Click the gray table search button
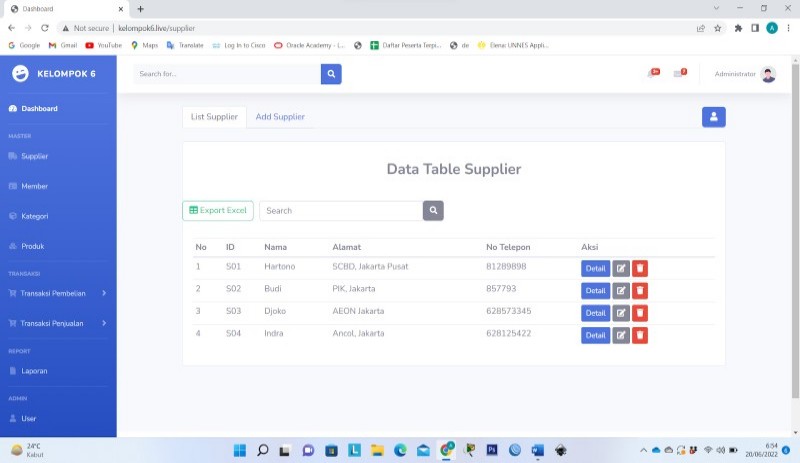This screenshot has height=463, width=800. pyautogui.click(x=433, y=211)
